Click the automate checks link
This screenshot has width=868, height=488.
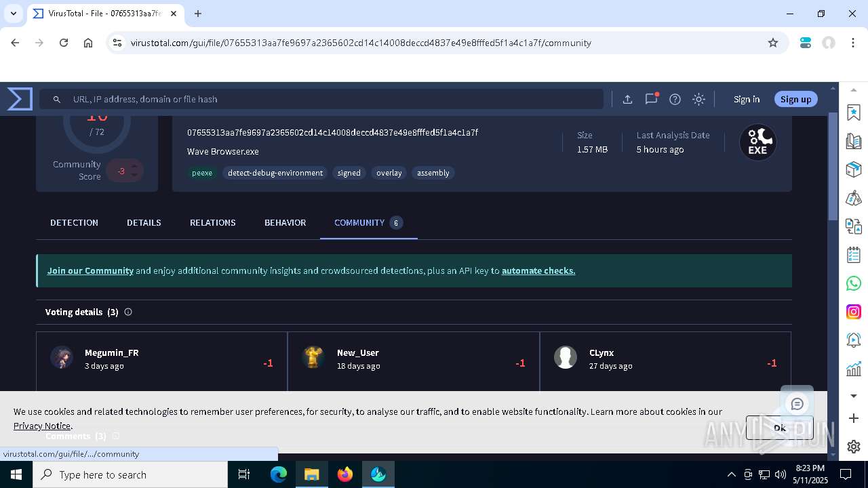click(538, 270)
